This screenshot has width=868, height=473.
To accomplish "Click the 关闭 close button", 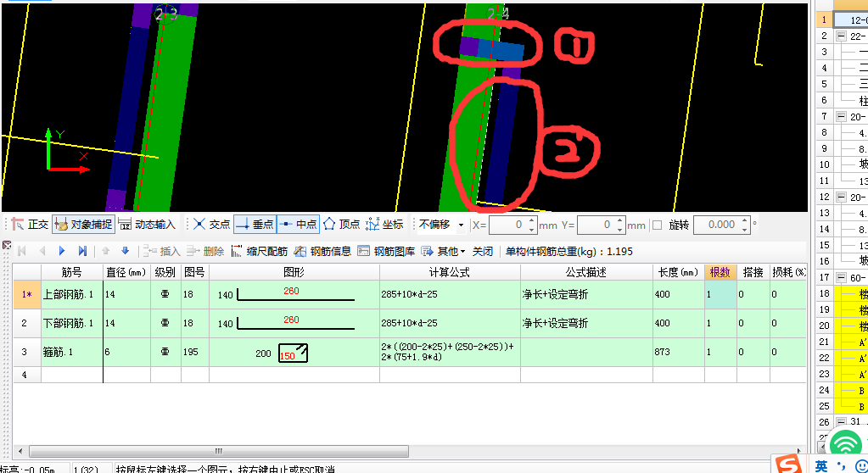I will (x=482, y=251).
